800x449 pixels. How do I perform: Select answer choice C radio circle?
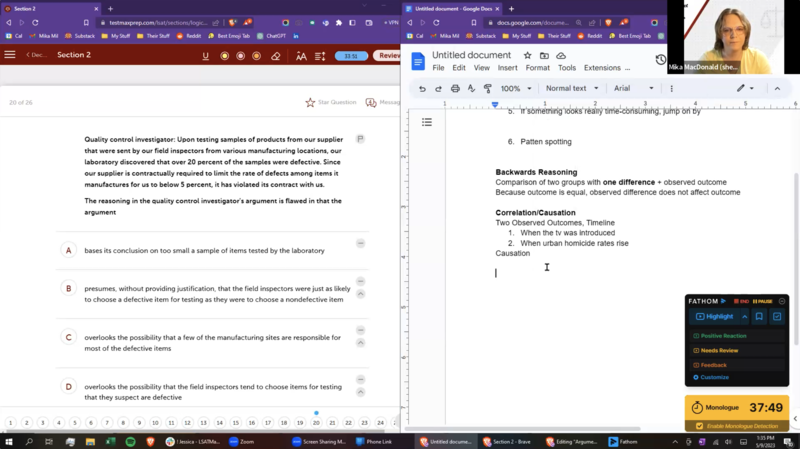(x=68, y=337)
